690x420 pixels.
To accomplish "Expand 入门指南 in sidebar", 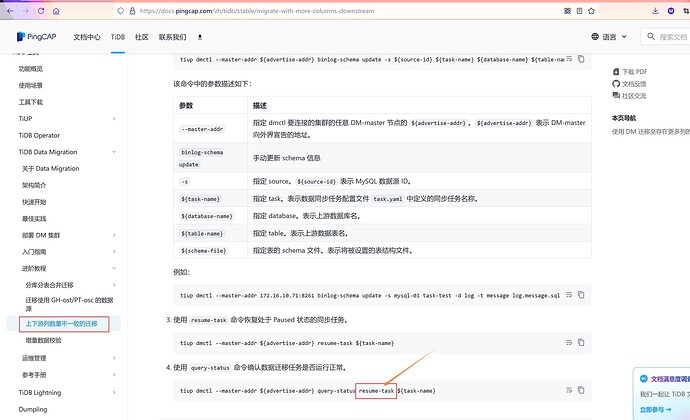I will (114, 252).
